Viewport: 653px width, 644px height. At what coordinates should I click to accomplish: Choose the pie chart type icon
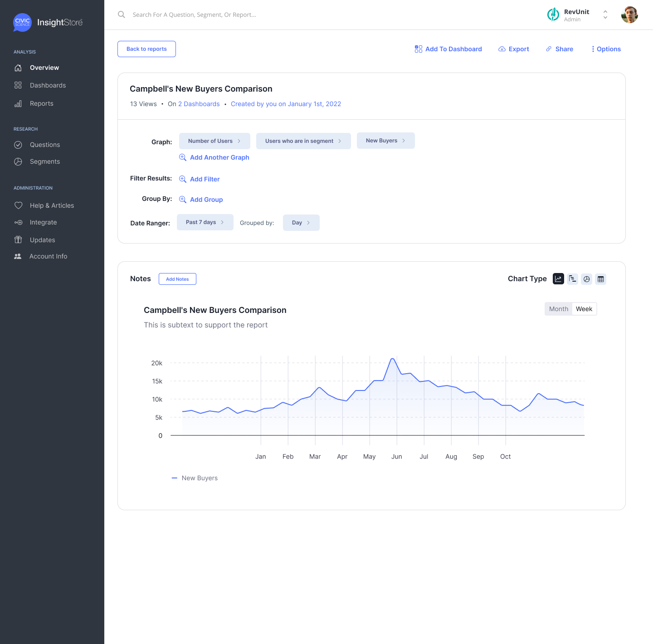[587, 279]
